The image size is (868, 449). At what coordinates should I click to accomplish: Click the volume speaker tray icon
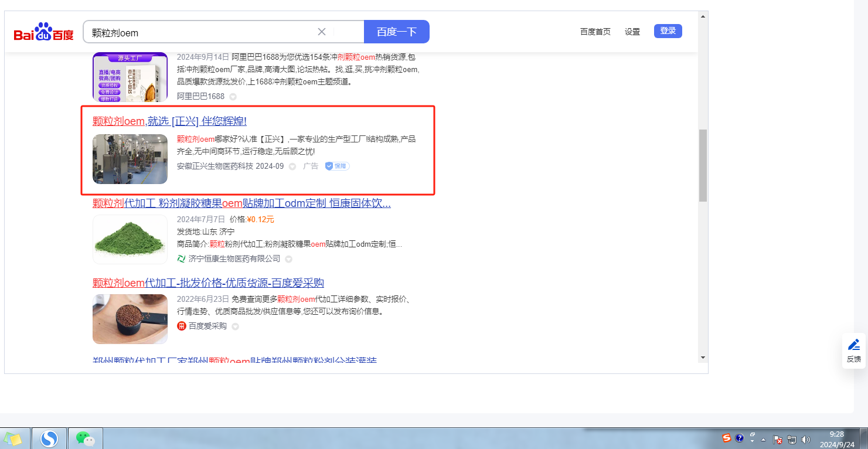[x=806, y=439]
